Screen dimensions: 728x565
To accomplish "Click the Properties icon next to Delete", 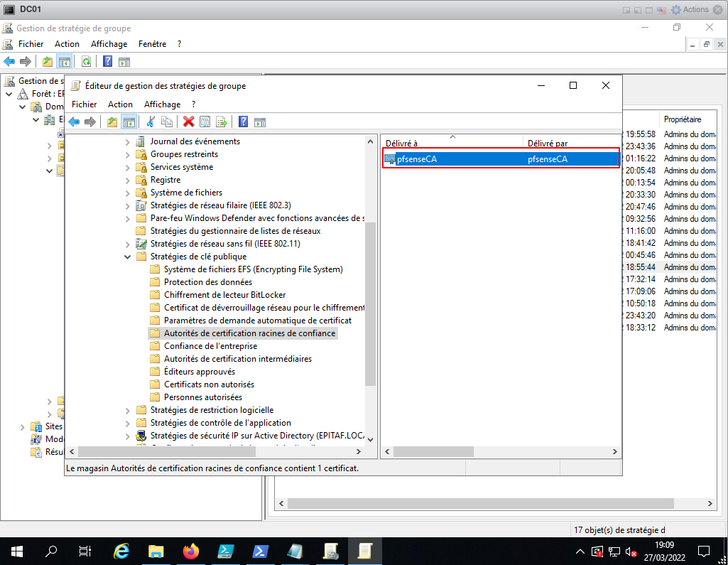I will pos(205,122).
